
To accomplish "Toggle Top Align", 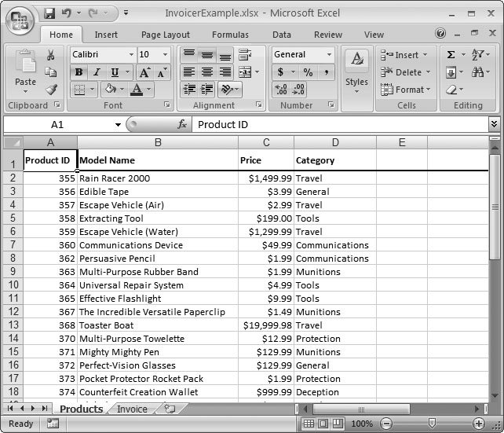I will pyautogui.click(x=189, y=55).
